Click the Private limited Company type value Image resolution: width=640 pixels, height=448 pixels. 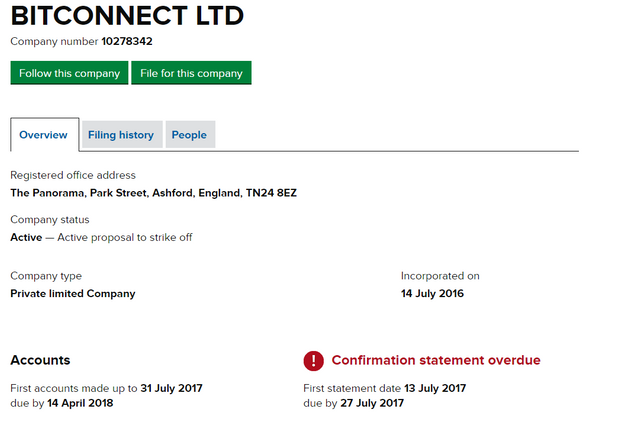[x=72, y=293]
